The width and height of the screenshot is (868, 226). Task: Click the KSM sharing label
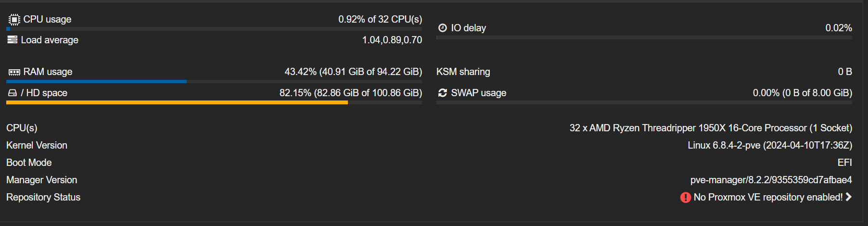(x=463, y=72)
